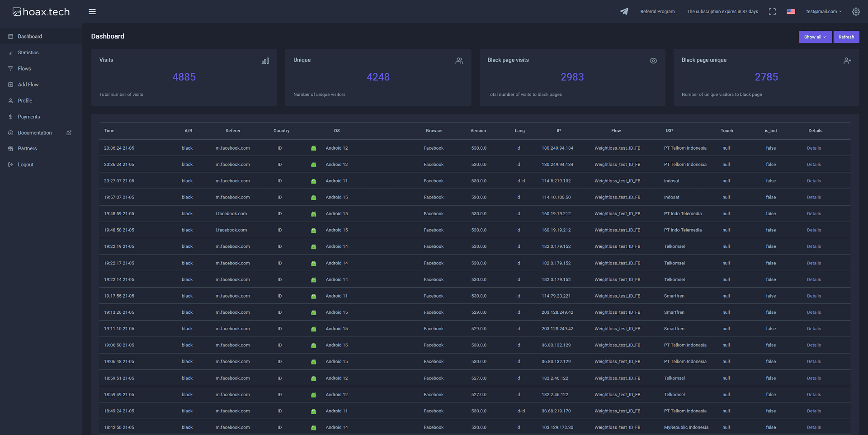The height and width of the screenshot is (435, 868).
Task: Enter fullscreen mode via header icon
Action: [x=772, y=12]
